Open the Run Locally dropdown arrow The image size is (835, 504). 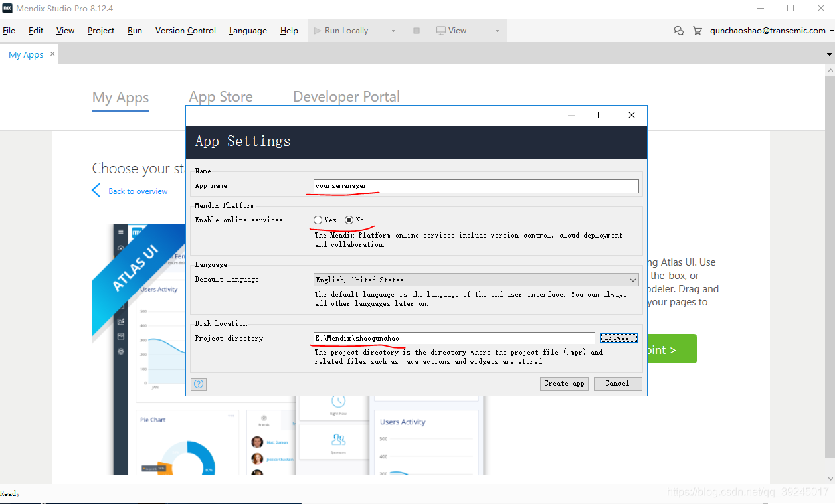[393, 31]
